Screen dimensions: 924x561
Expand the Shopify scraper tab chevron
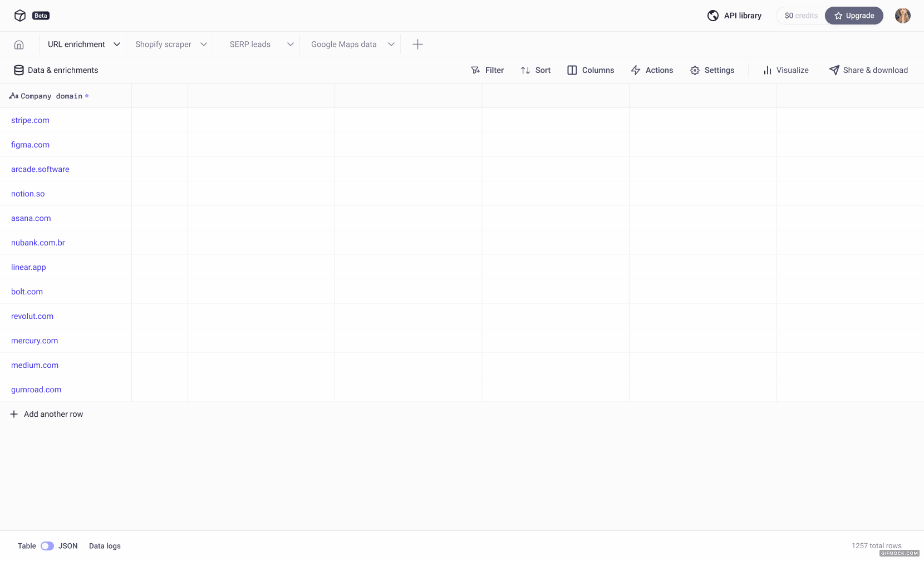[x=204, y=45]
